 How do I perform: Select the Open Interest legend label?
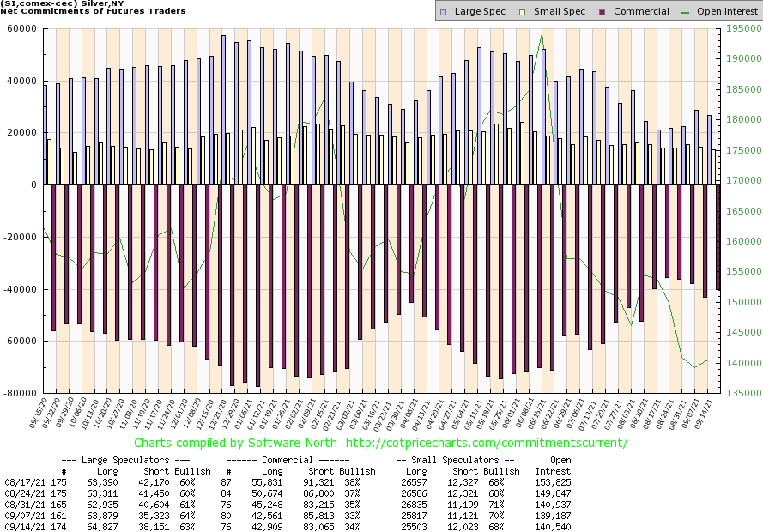(728, 12)
